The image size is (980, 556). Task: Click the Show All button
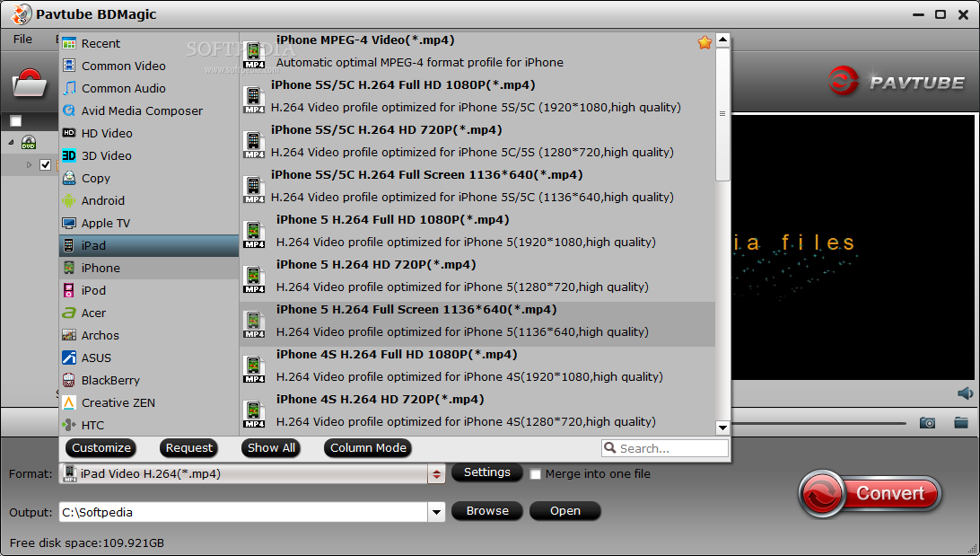point(271,448)
